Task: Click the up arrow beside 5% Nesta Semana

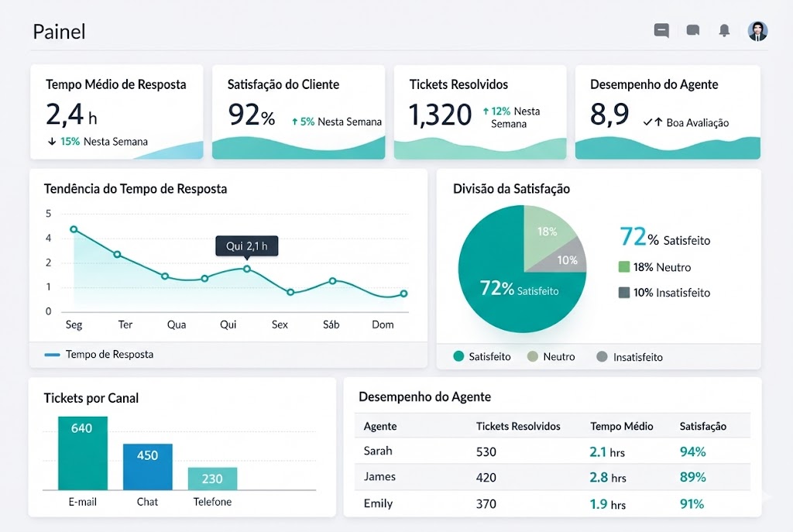Action: tap(294, 122)
